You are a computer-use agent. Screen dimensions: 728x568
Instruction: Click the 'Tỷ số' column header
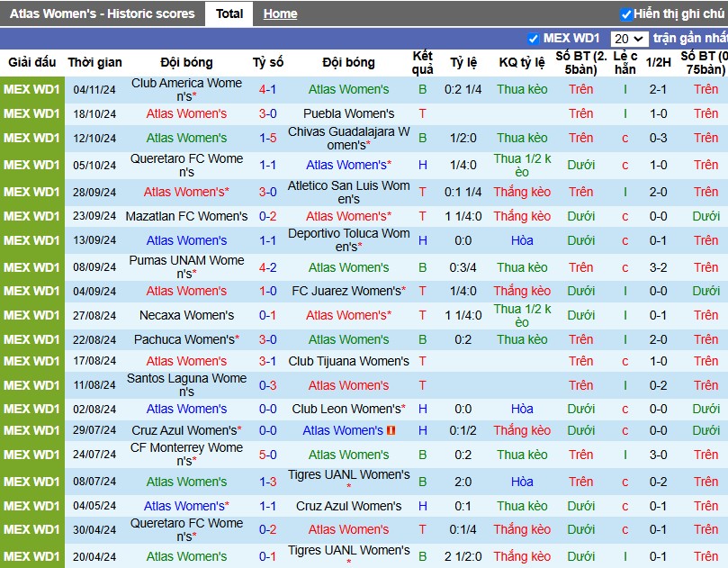pos(268,62)
